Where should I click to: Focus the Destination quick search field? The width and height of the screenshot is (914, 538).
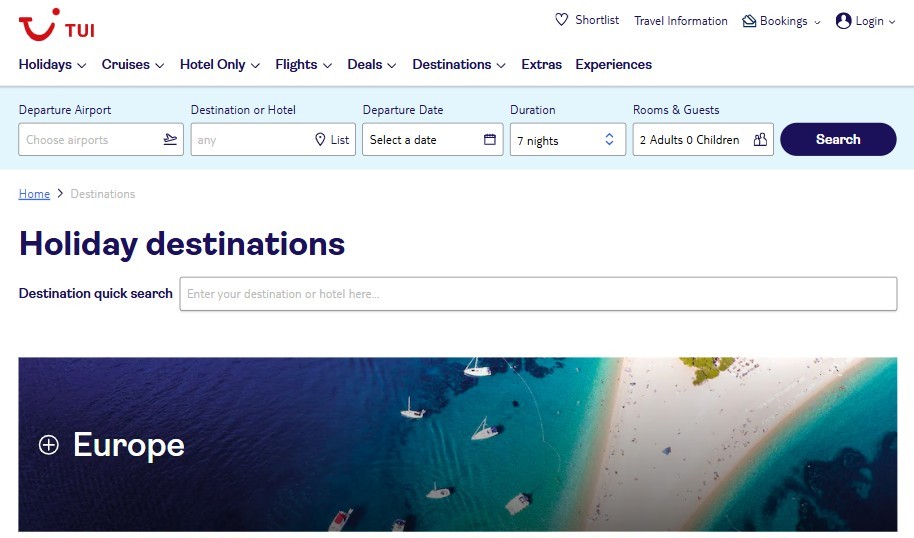coord(538,294)
